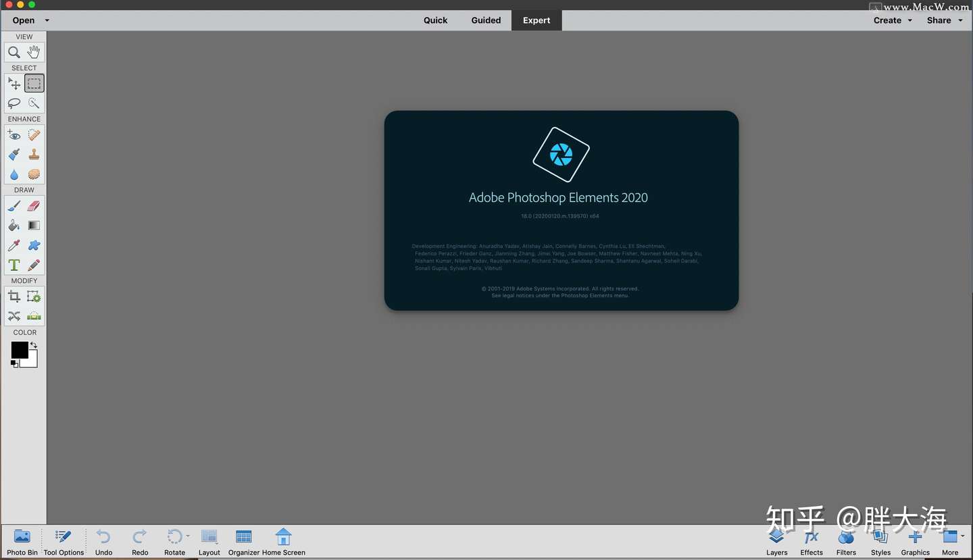The height and width of the screenshot is (560, 973).
Task: Click the Photoshop Elements logo on the splash screen
Action: pos(561,155)
